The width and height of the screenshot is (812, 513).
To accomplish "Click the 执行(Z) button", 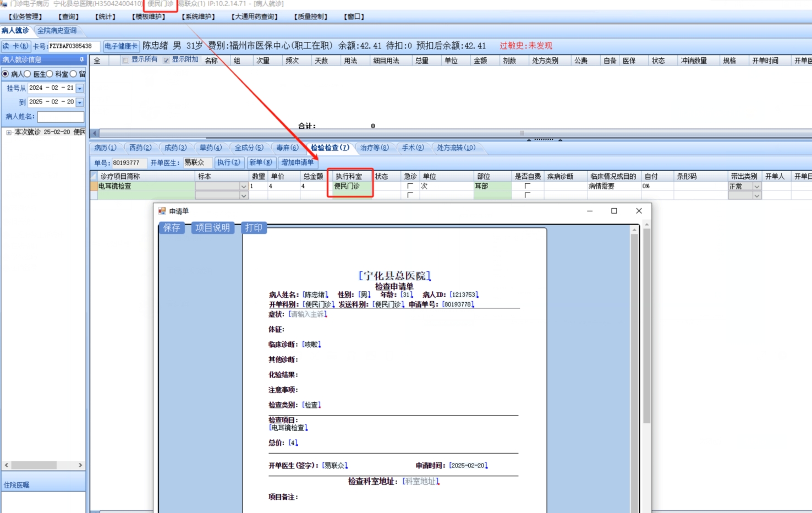I will tap(228, 162).
